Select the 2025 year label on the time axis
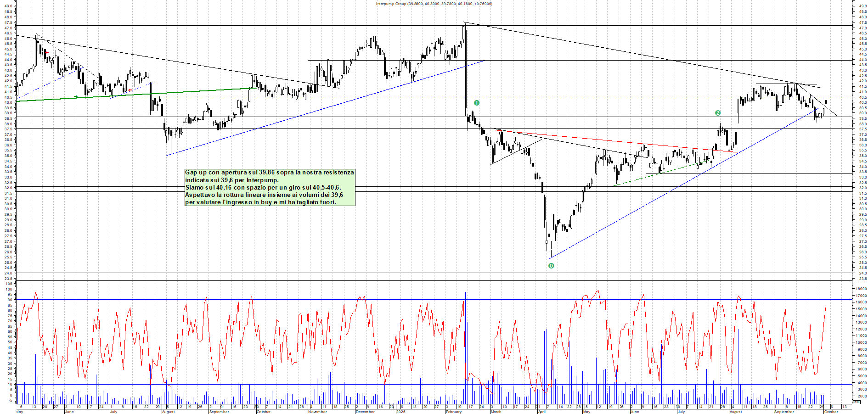This screenshot has height=414, width=868. tap(400, 412)
